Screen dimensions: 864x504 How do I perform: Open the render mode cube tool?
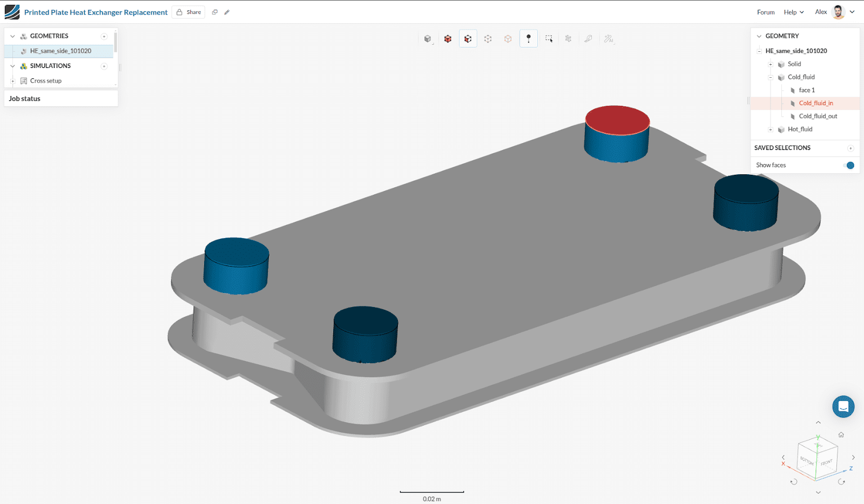(428, 39)
